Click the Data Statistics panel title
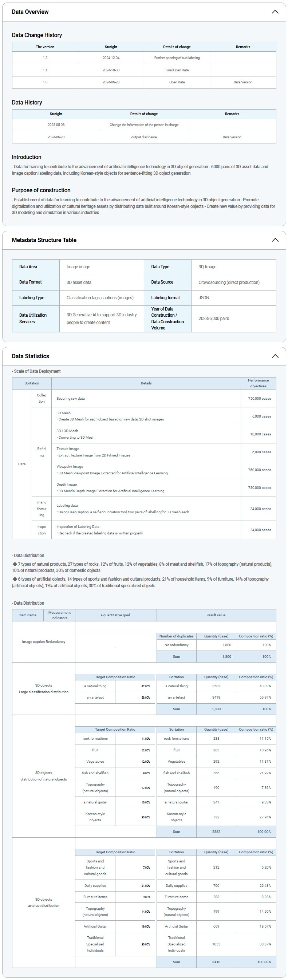Screen dimensions: 288x980 pos(31,356)
